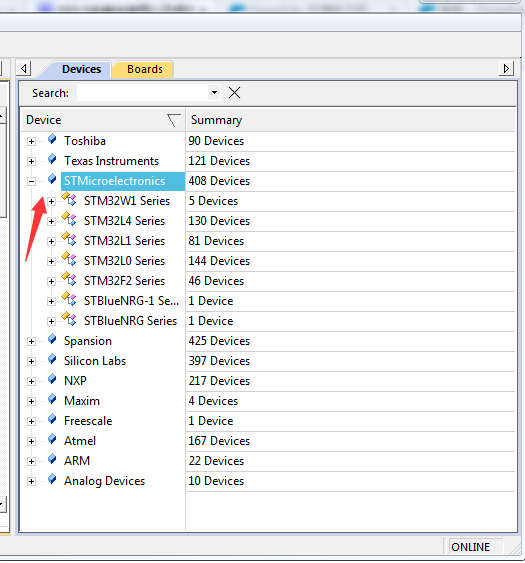Select the Freescale tree item

88,421
